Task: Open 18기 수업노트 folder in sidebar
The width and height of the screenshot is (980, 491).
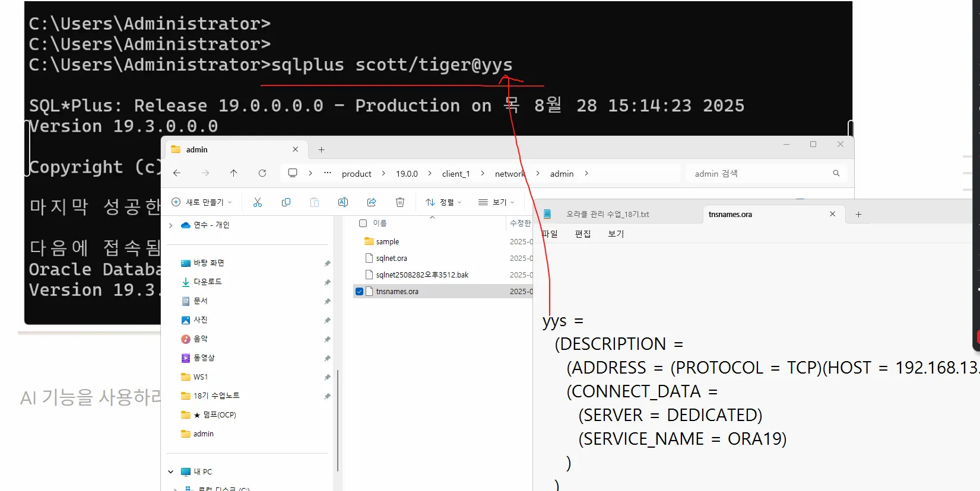Action: point(216,396)
